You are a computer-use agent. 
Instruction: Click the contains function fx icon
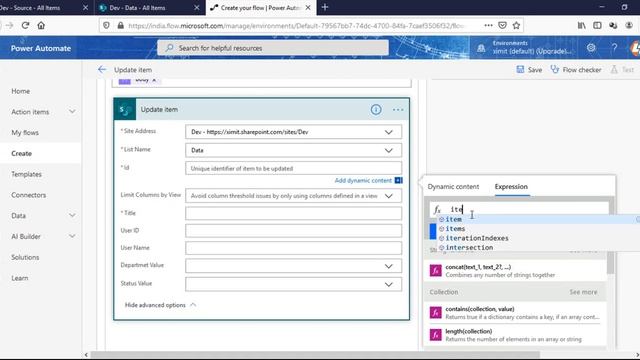(x=436, y=313)
